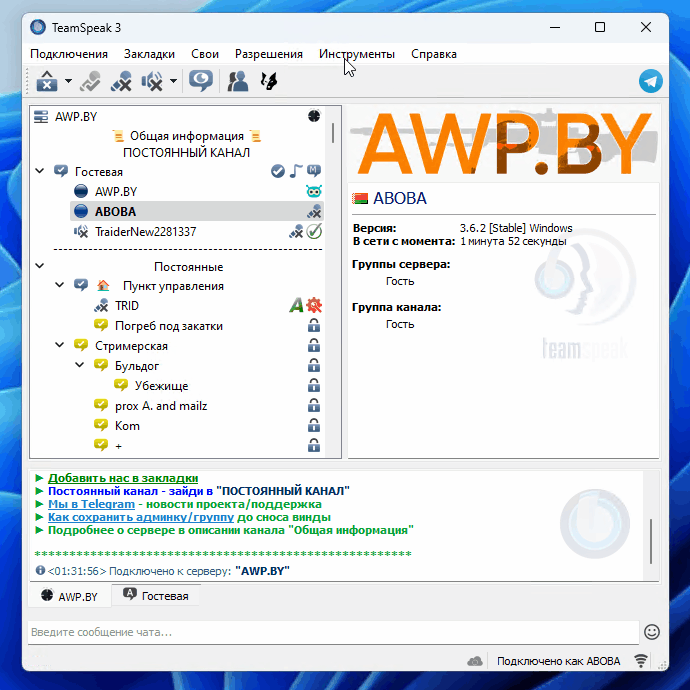Viewport: 690px width, 690px height.
Task: Open the Добавить нас в закладки link
Action: click(x=123, y=478)
